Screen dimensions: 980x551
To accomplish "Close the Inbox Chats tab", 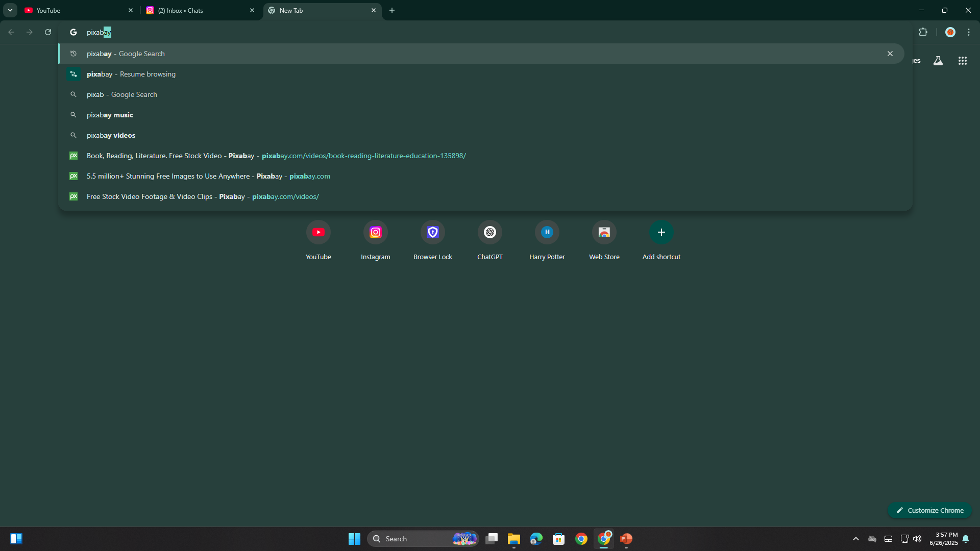I will click(252, 10).
